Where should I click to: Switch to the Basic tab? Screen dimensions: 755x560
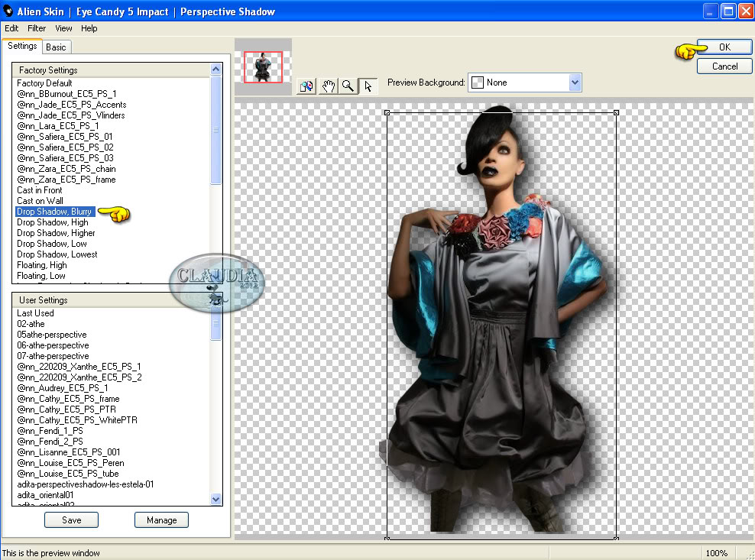coord(57,47)
